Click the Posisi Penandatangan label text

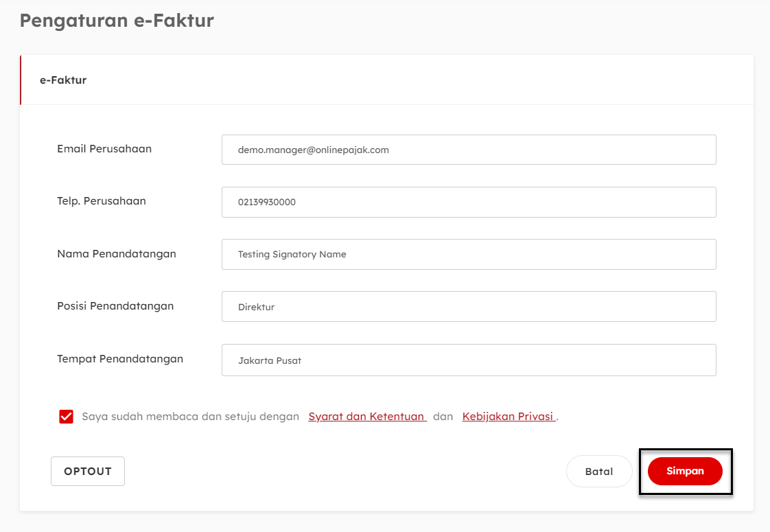click(115, 306)
